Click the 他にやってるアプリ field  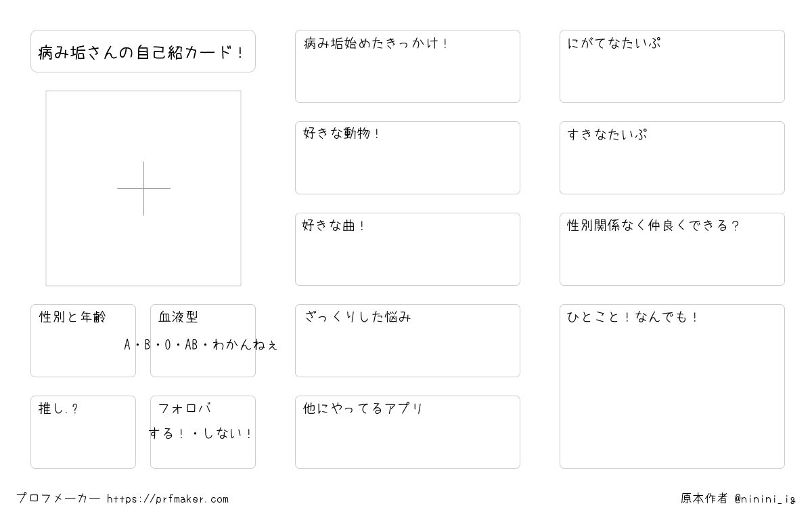[x=407, y=432]
